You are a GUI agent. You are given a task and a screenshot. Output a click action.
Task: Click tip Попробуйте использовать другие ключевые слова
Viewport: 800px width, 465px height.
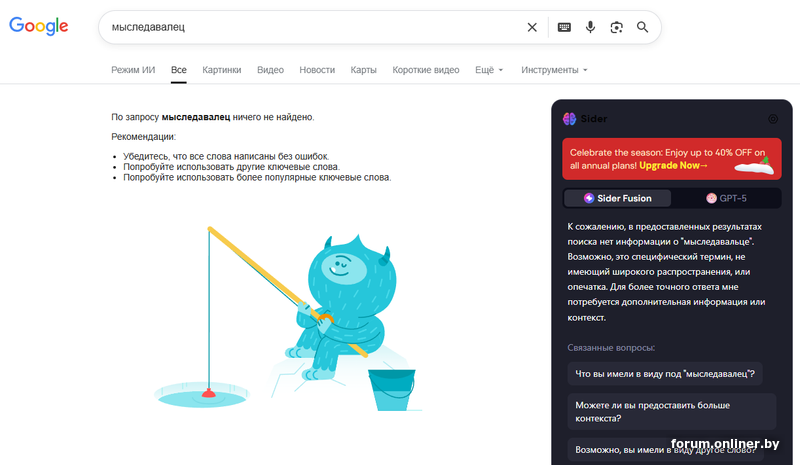click(231, 167)
